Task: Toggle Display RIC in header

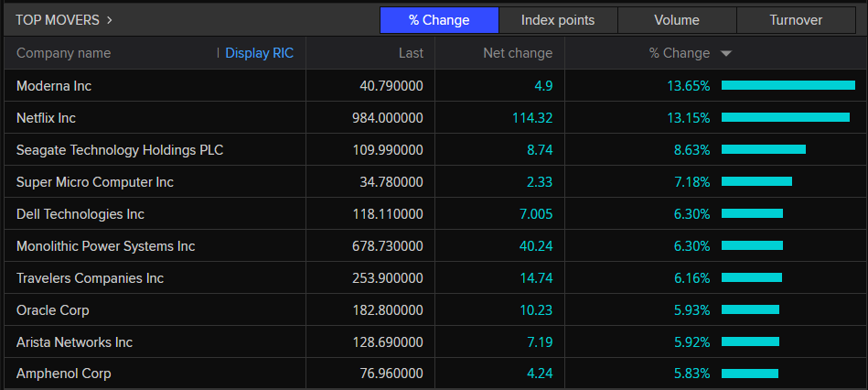Action: tap(260, 53)
